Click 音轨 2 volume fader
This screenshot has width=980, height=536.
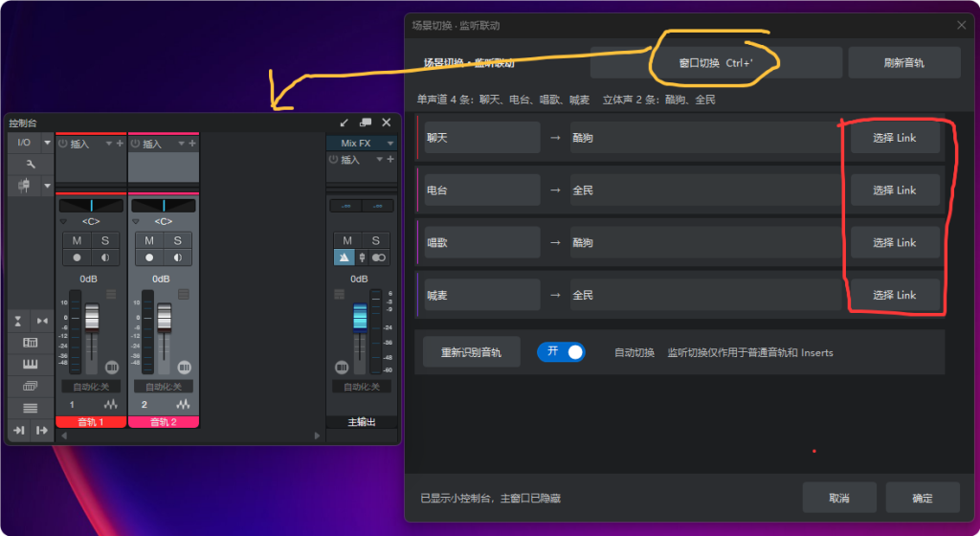[165, 318]
